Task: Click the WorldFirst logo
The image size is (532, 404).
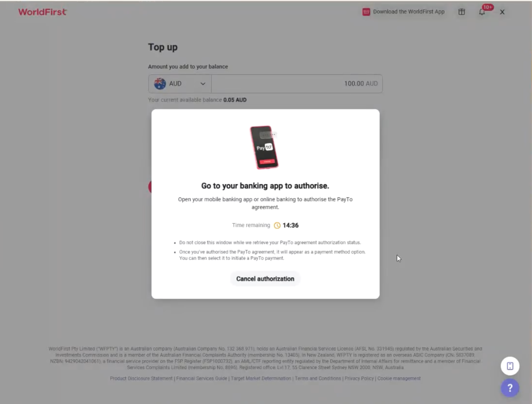Action: (42, 12)
